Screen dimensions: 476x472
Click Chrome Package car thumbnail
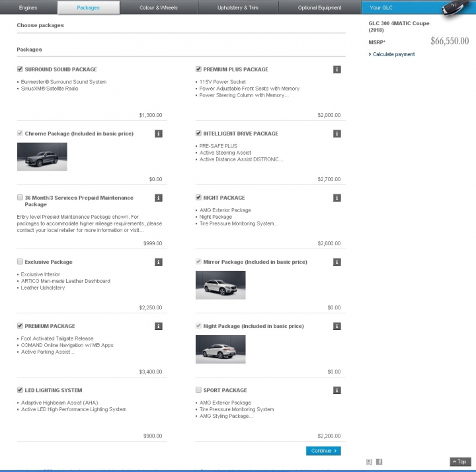pyautogui.click(x=42, y=157)
